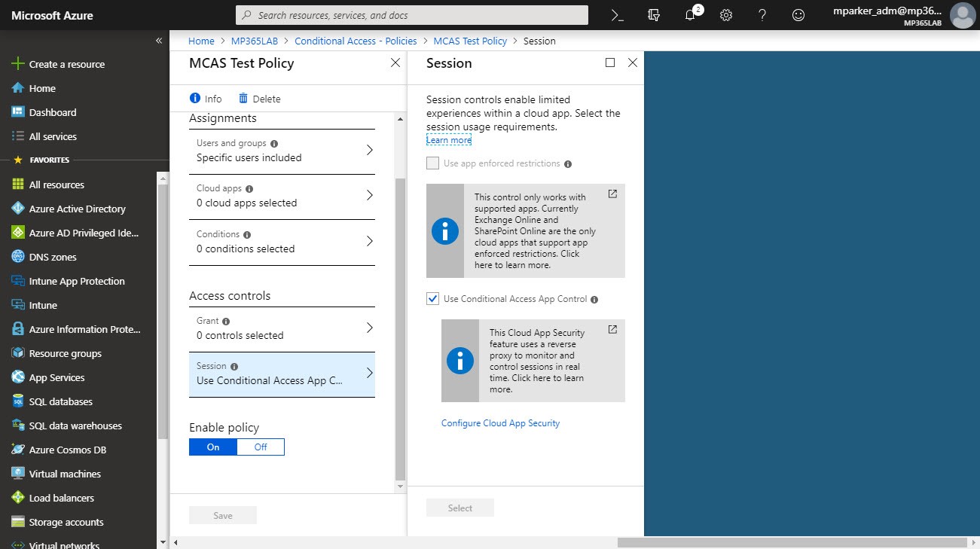Maximize the Session blade
The width and height of the screenshot is (980, 549).
pyautogui.click(x=610, y=63)
